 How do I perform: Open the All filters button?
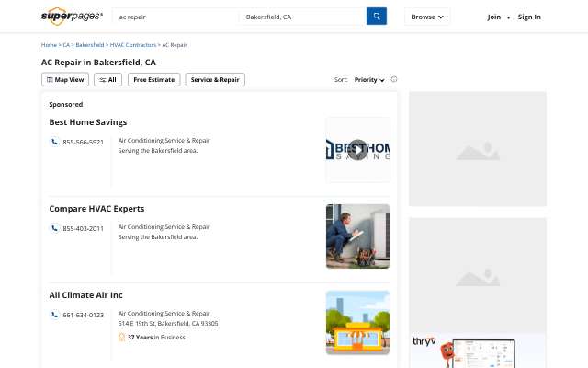click(x=108, y=80)
